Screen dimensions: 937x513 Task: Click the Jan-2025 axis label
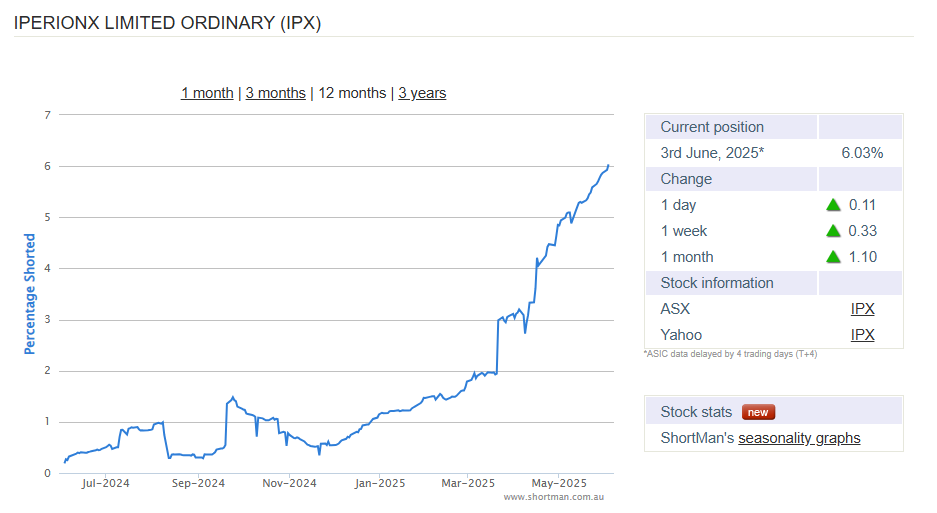379,483
